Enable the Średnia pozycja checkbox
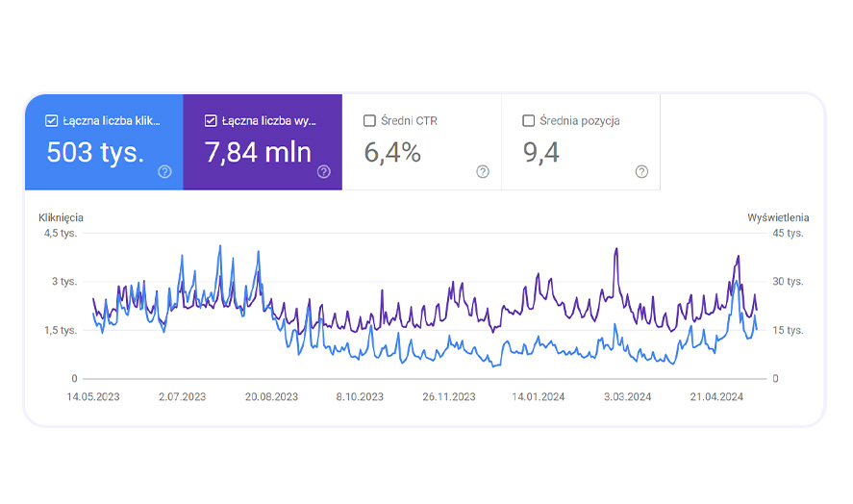The image size is (853, 504). (x=528, y=121)
